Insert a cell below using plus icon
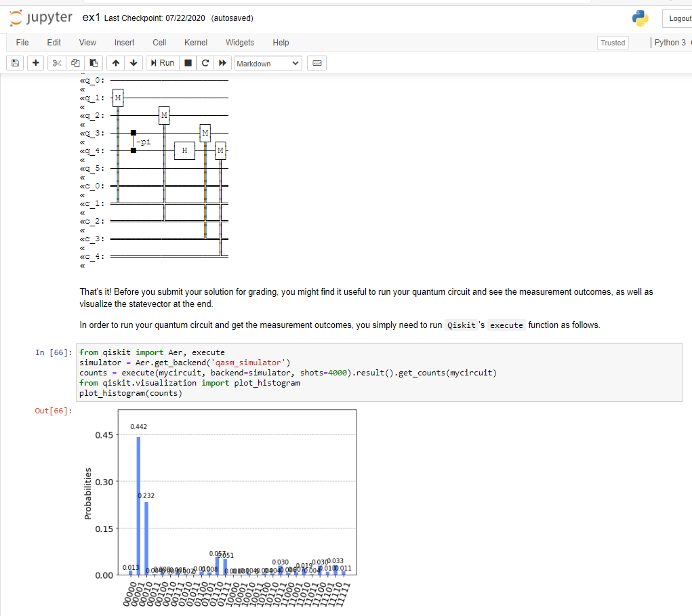 tap(35, 63)
